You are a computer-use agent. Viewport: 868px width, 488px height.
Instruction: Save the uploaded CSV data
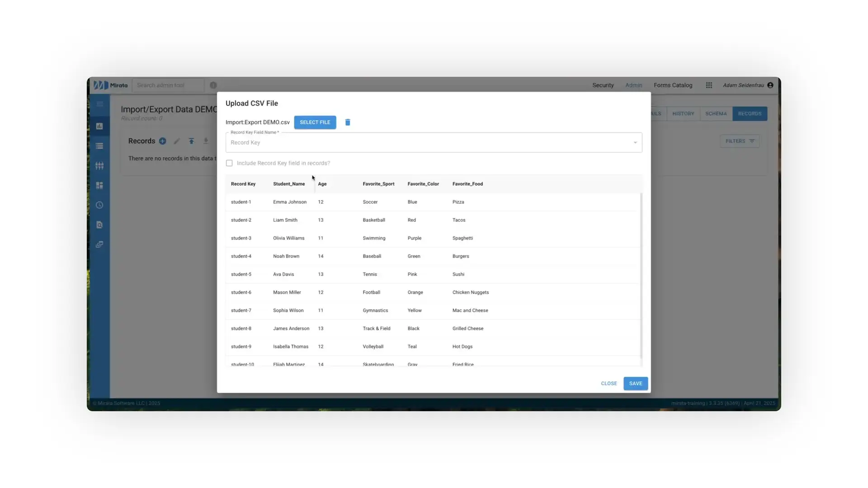click(635, 383)
